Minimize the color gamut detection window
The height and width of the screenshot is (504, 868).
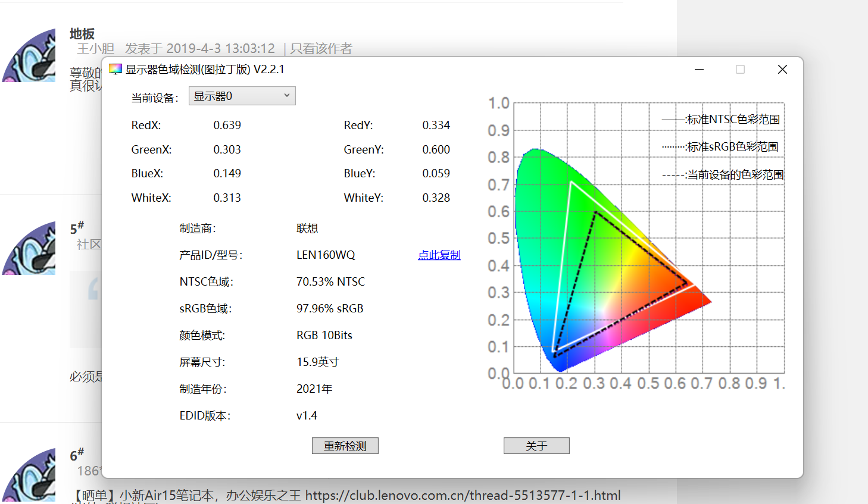[x=700, y=70]
